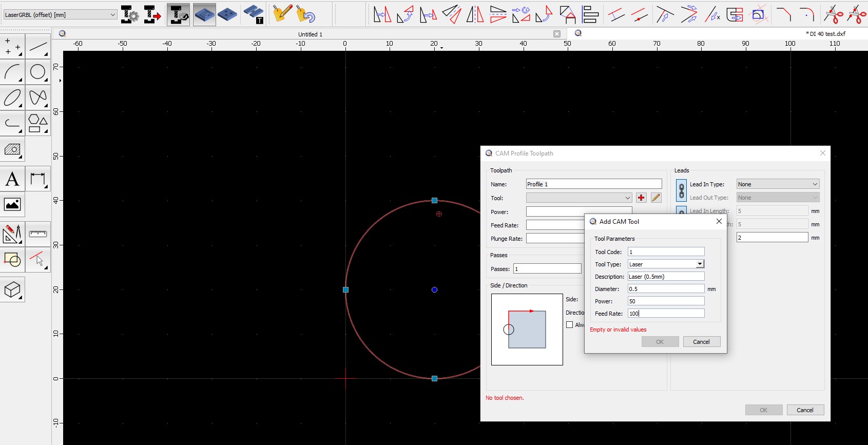868x445 pixels.
Task: Open the Line tools in left toolbar
Action: point(38,46)
